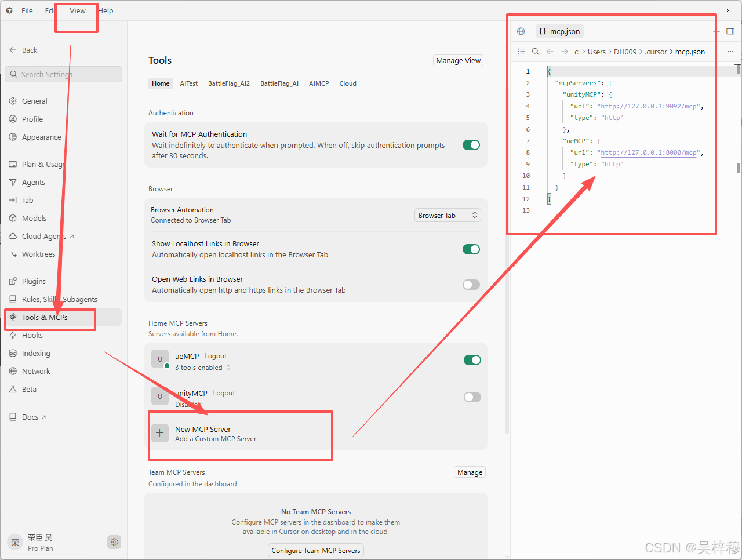Open the File menu

27,10
